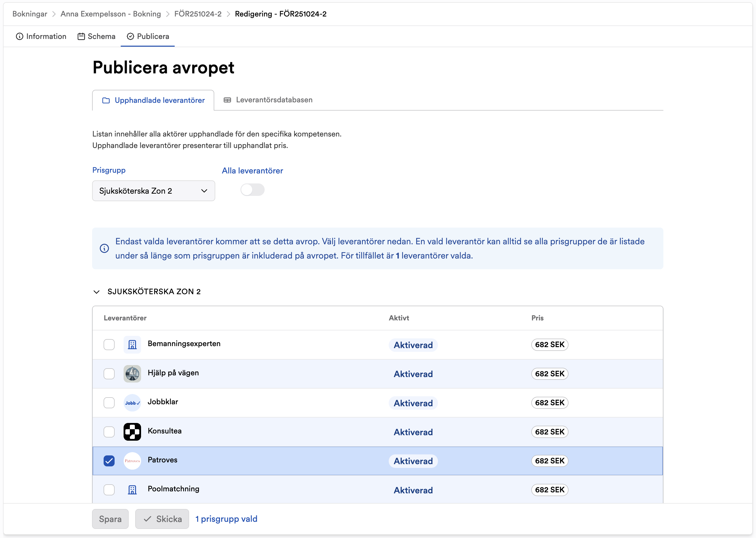
Task: Click the folder icon on Upphandlade leverantörer
Action: (x=106, y=100)
